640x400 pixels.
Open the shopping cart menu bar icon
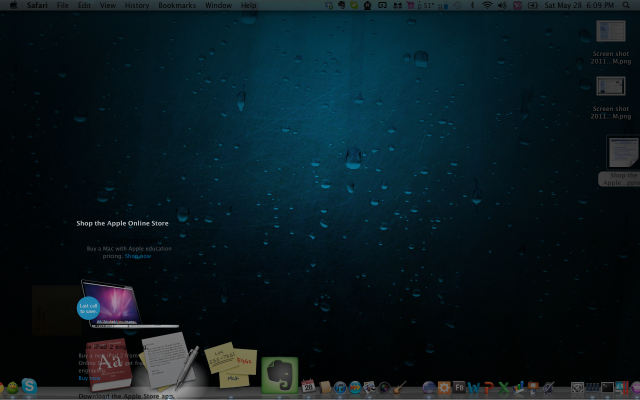coord(411,5)
